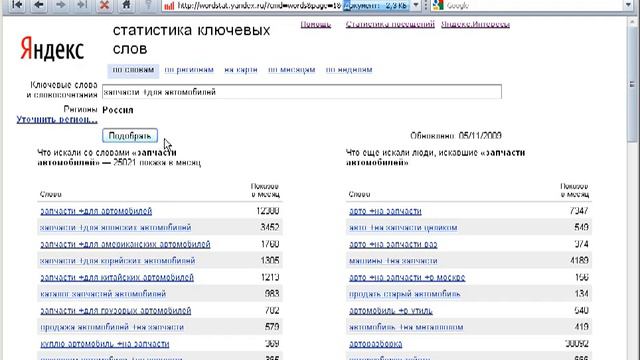The width and height of the screenshot is (640, 360).
Task: Click the 30092 impressions value
Action: pos(577,344)
